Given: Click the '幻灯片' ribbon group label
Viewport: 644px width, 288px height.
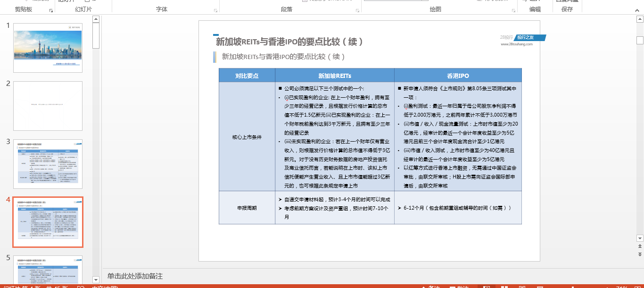Looking at the screenshot, I should click(x=83, y=9).
